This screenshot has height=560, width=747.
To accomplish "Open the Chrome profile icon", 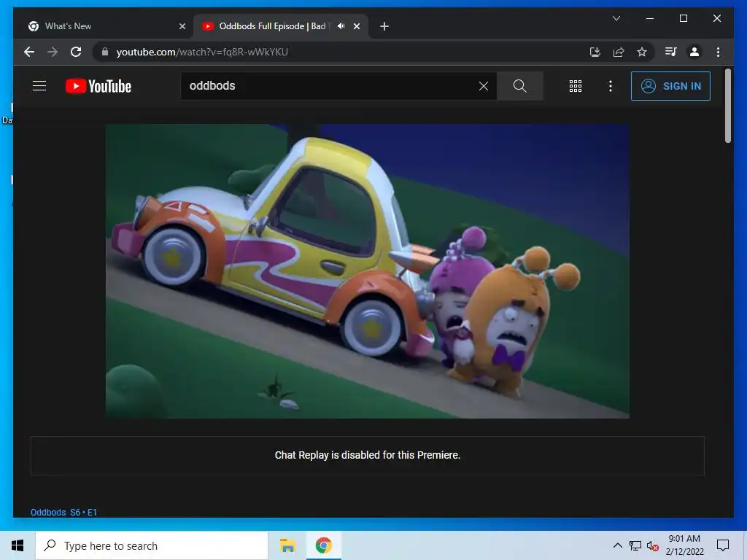I will pyautogui.click(x=694, y=52).
